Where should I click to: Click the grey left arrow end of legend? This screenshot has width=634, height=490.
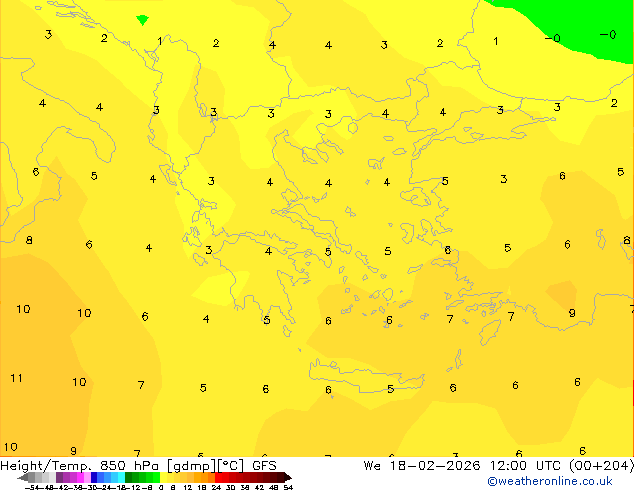[x=23, y=478]
